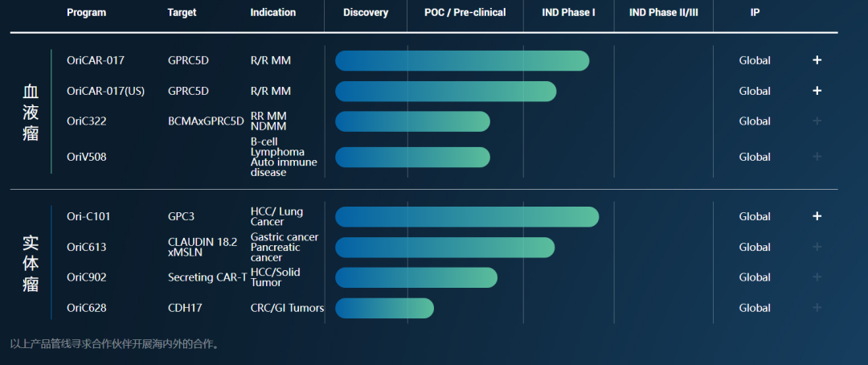Click the OriC613 program name
This screenshot has height=365, width=868.
click(x=86, y=247)
